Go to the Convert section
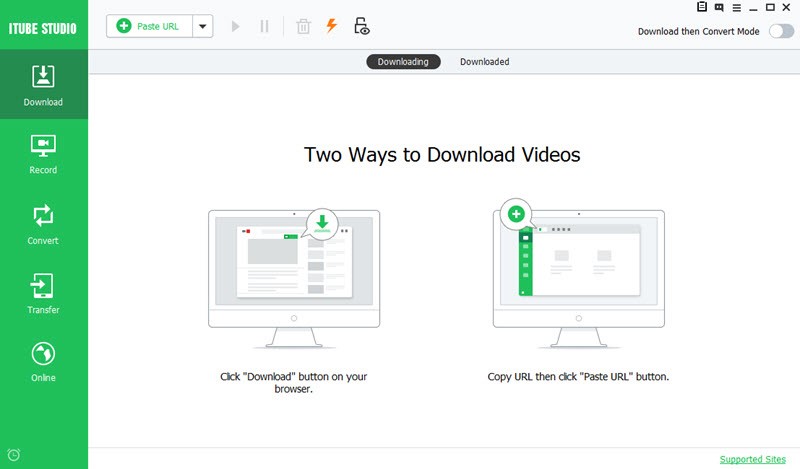Image resolution: width=800 pixels, height=469 pixels. point(43,224)
